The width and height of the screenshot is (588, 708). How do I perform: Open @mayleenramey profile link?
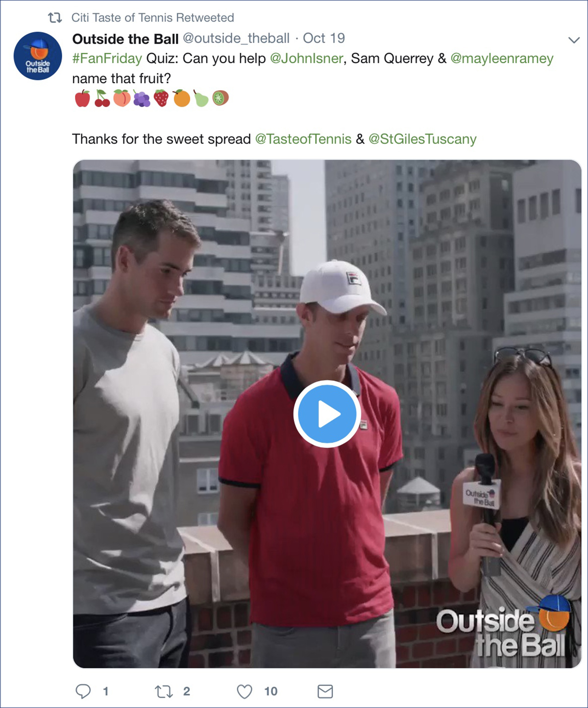pyautogui.click(x=502, y=58)
